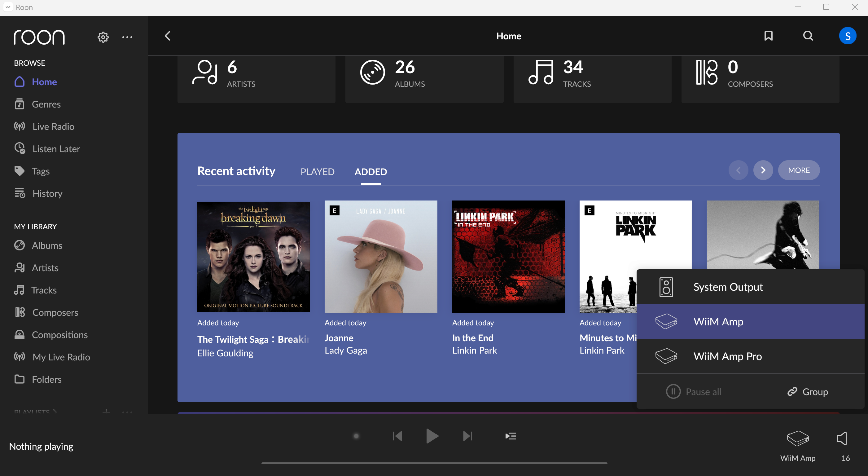The image size is (868, 476).
Task: Open the Joanne album cover
Action: (x=381, y=257)
